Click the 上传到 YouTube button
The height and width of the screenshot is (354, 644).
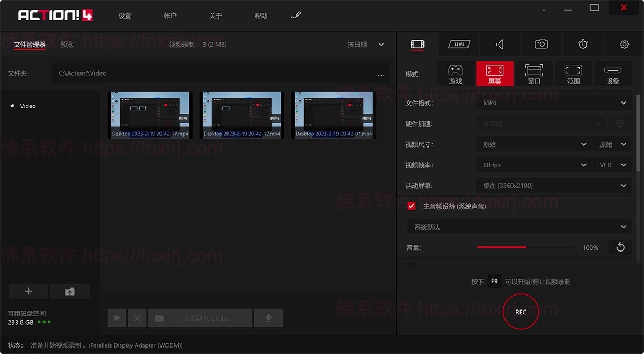(x=200, y=318)
